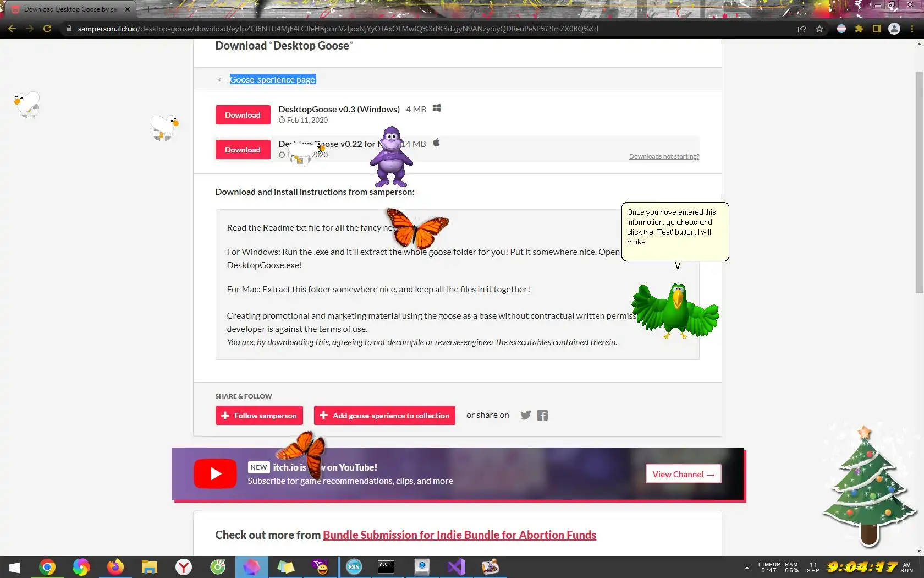Open the share page icon in address bar
The height and width of the screenshot is (578, 924).
(802, 29)
